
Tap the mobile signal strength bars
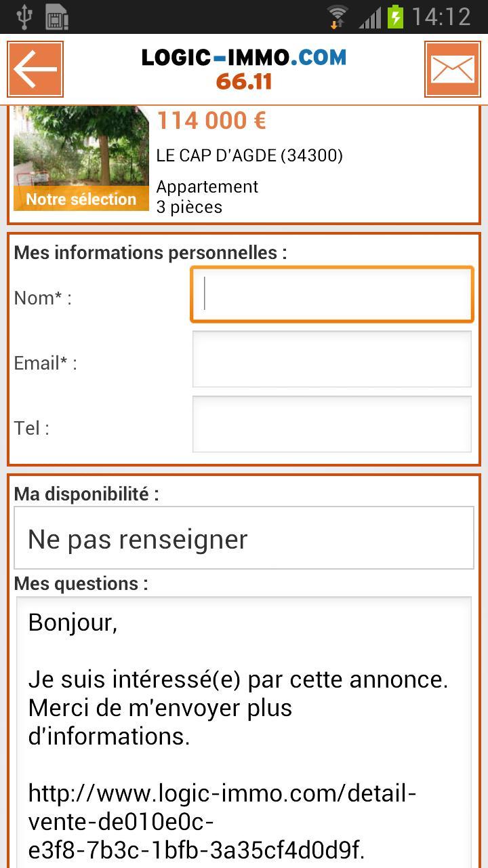click(x=370, y=16)
